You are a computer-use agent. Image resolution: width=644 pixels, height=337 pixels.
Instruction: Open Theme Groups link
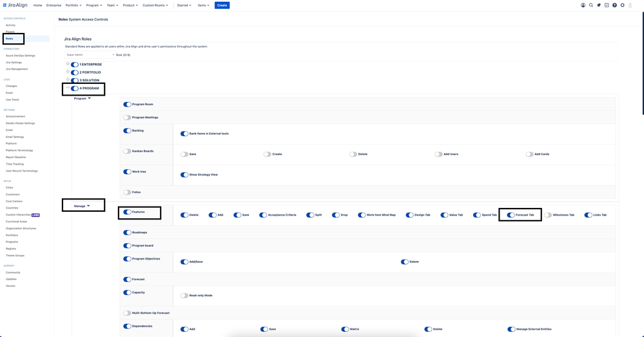point(15,256)
